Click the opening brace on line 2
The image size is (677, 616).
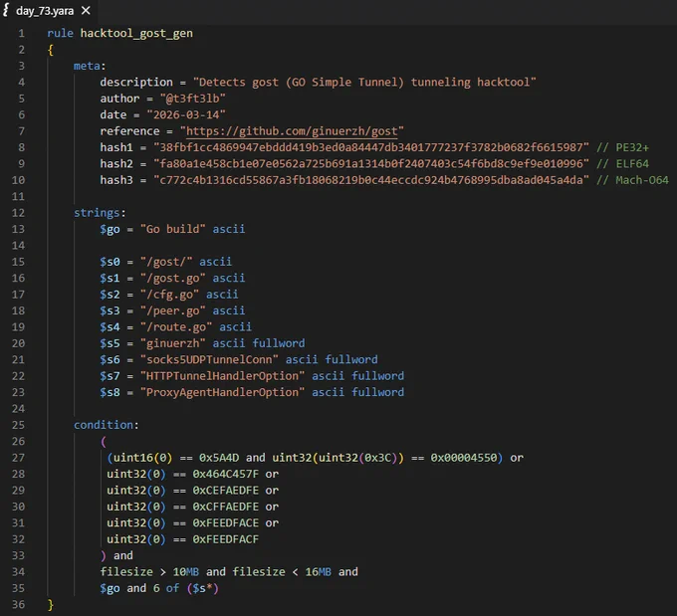(51, 50)
